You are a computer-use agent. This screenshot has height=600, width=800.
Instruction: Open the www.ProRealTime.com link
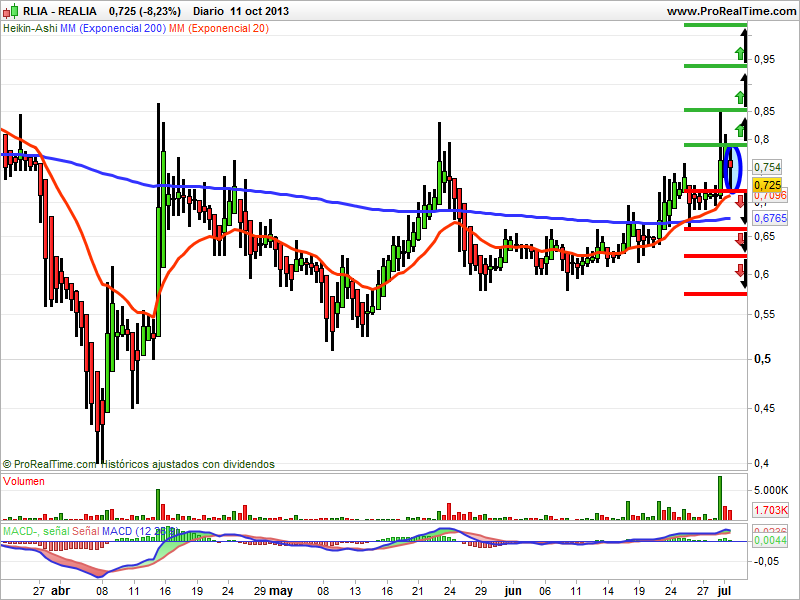click(x=729, y=9)
